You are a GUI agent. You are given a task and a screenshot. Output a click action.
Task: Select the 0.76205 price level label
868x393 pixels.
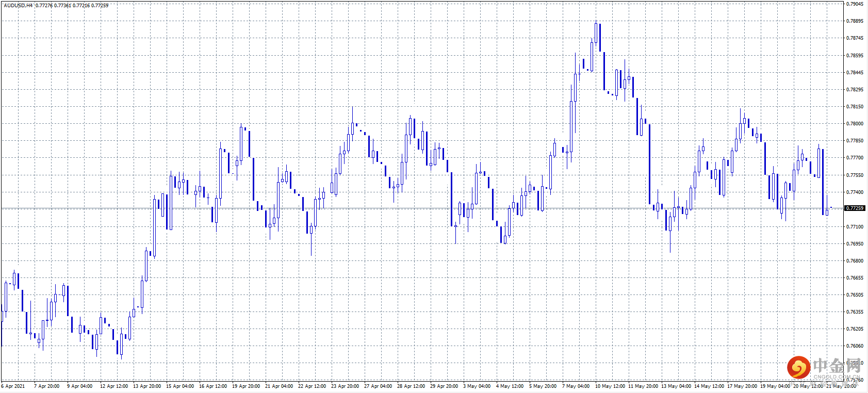click(x=855, y=329)
